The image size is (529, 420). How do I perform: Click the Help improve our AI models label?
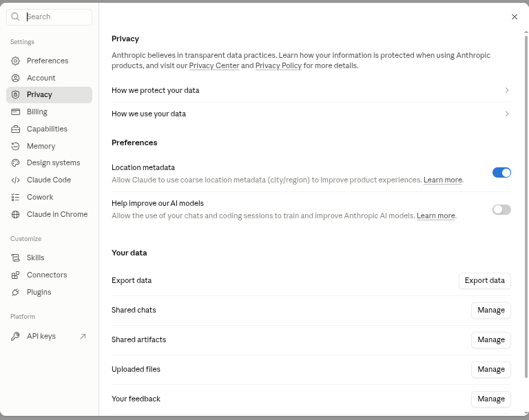158,203
